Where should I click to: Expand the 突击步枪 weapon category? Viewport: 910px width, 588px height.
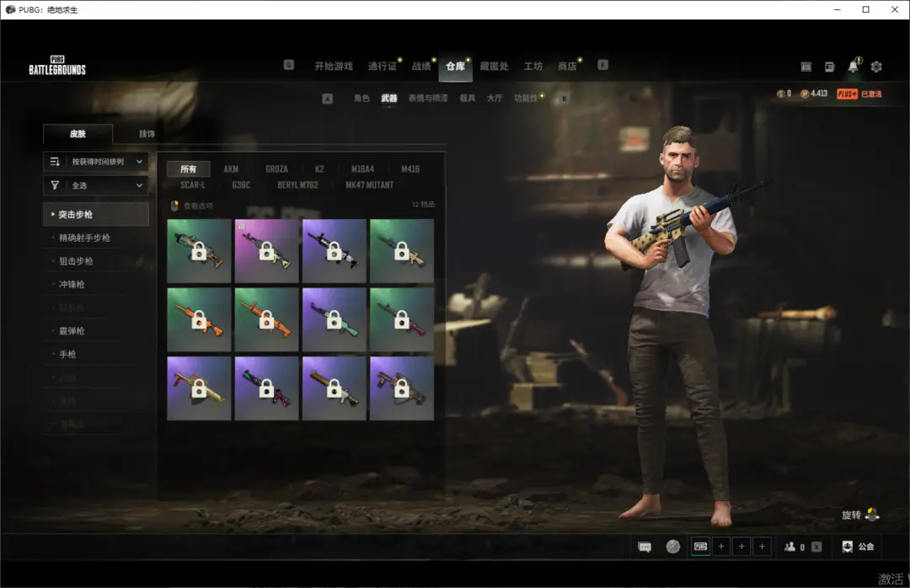(96, 215)
